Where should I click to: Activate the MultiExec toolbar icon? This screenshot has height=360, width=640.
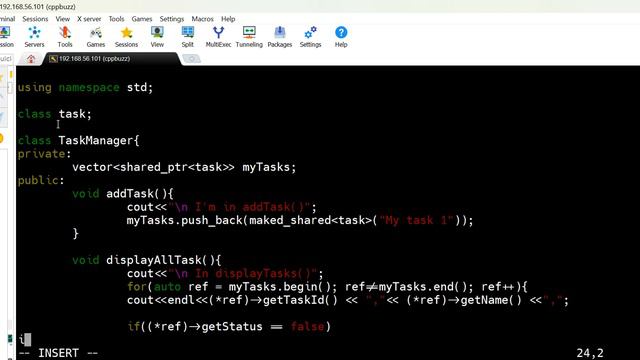(x=218, y=37)
